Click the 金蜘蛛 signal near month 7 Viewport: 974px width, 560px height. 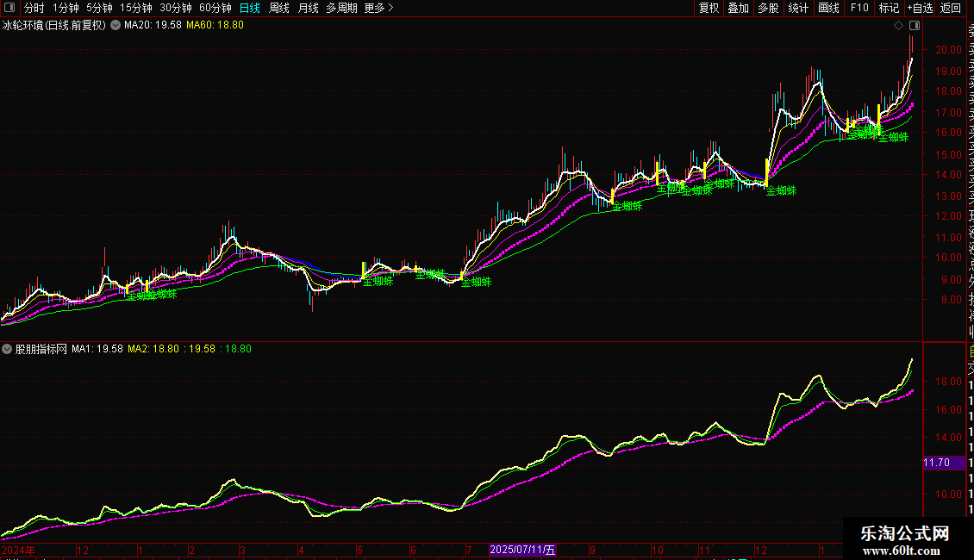(x=477, y=282)
